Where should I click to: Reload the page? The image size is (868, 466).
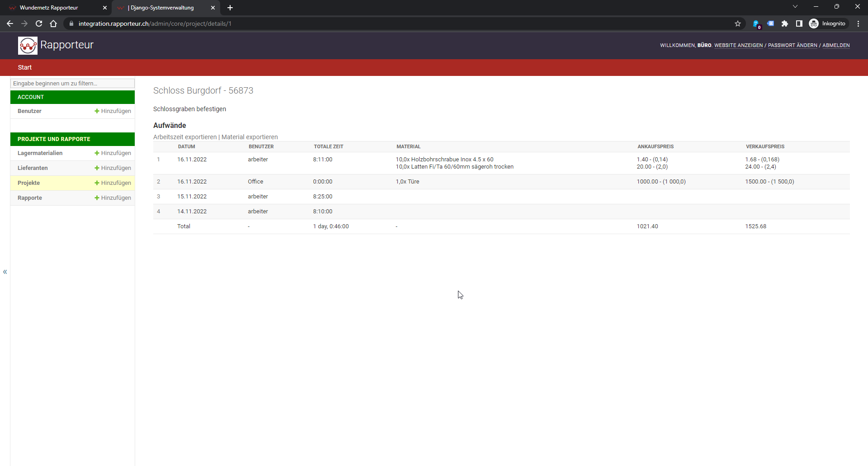pos(39,24)
